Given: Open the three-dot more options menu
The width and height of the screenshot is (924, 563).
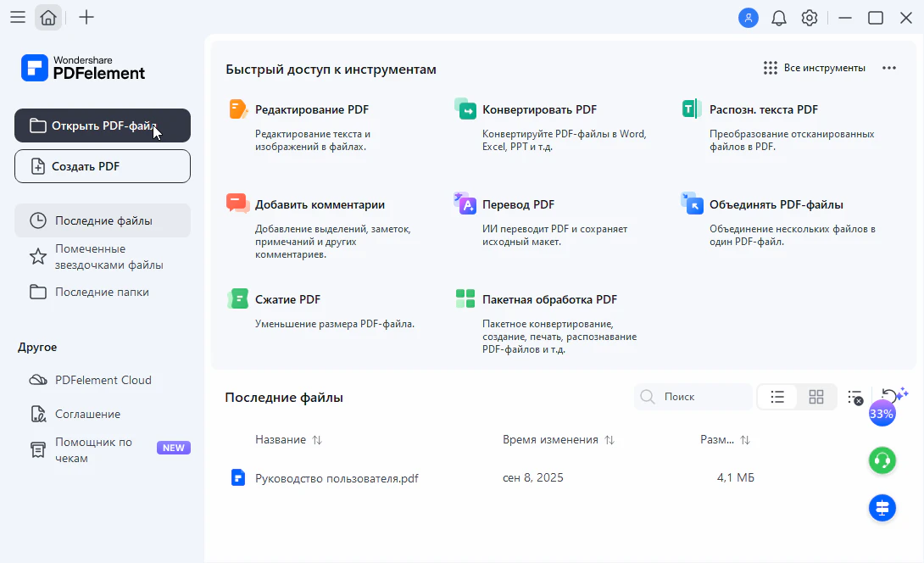Looking at the screenshot, I should coord(889,69).
